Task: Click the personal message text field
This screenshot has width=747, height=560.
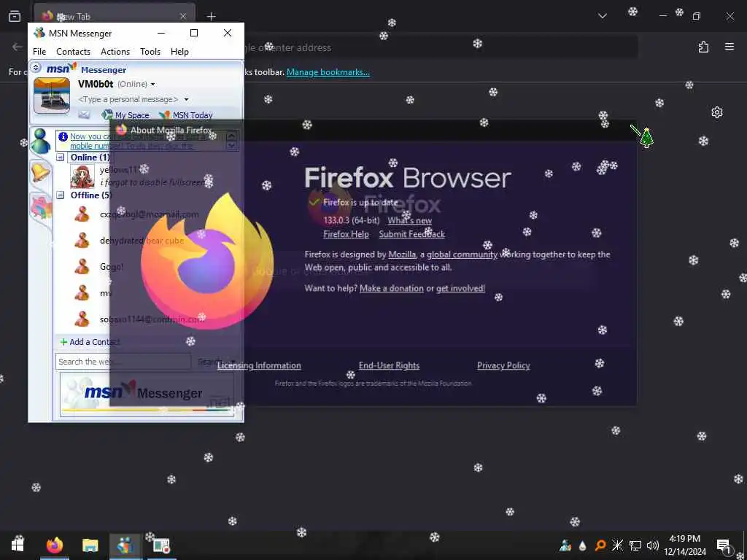Action: point(128,99)
